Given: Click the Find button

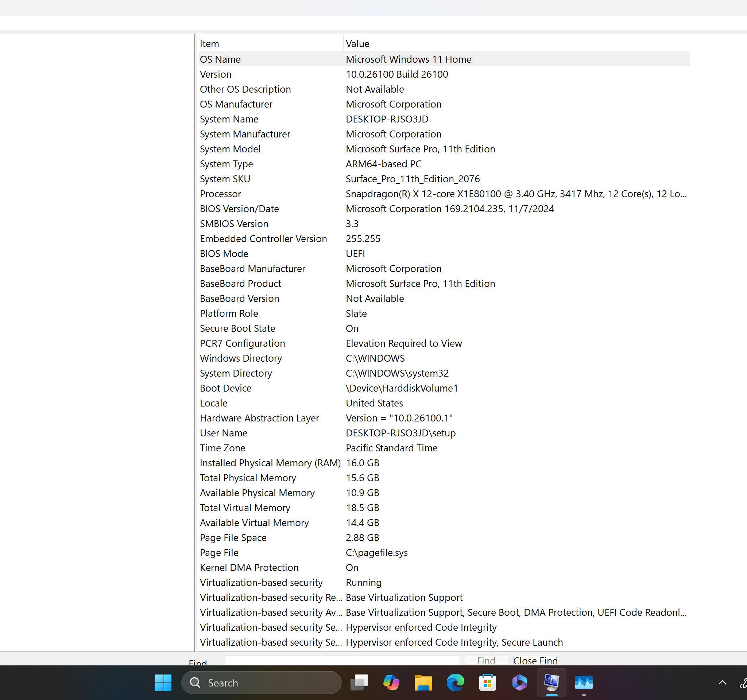Looking at the screenshot, I should [485, 661].
